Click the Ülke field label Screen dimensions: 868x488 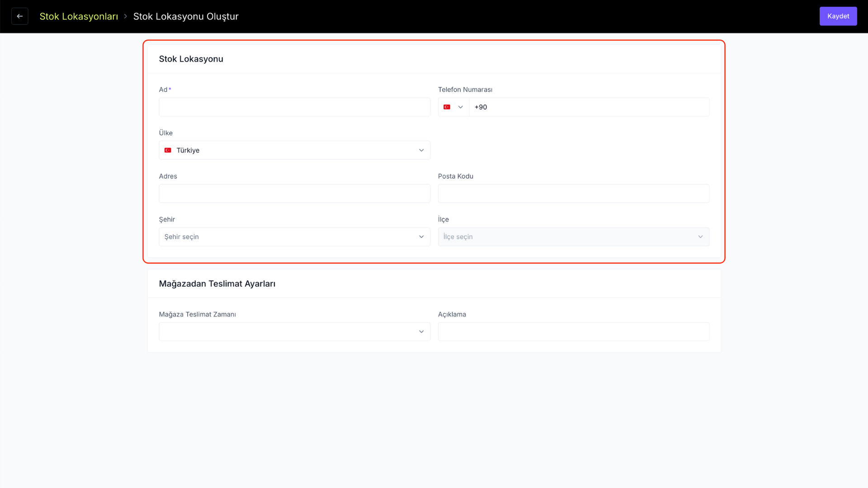[166, 133]
